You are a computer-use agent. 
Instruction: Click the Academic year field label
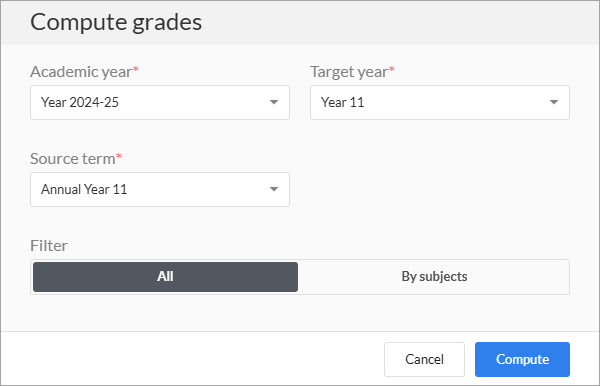click(x=81, y=72)
